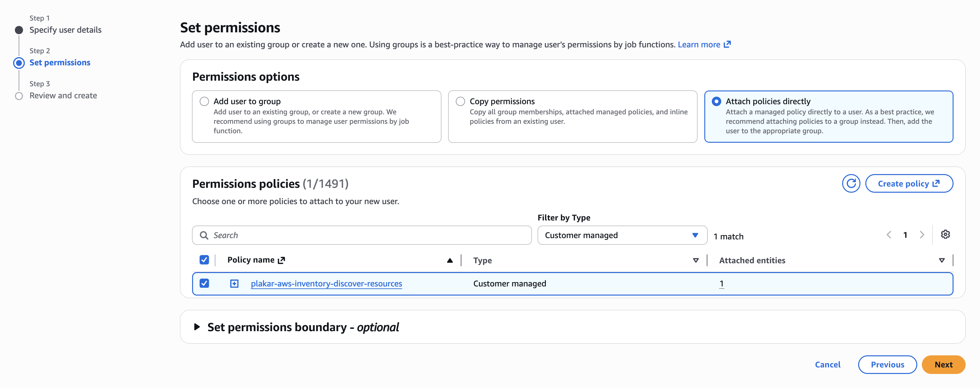Expand the plakar-aws-inventory-discover-resources policy details
This screenshot has height=388, width=980.
click(234, 284)
